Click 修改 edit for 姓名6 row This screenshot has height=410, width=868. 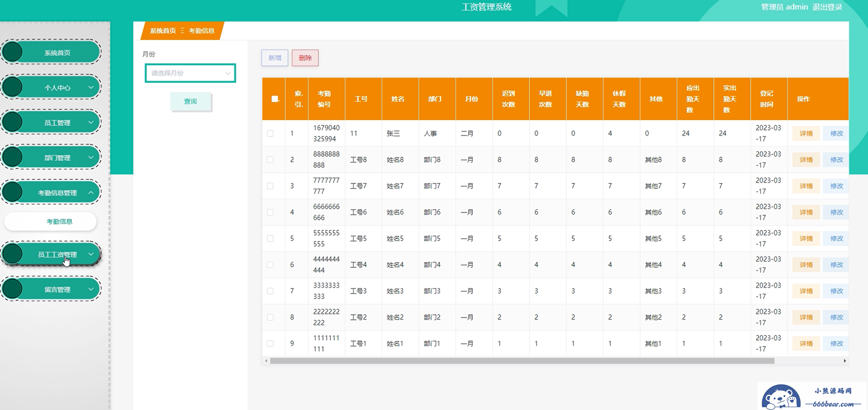click(836, 212)
